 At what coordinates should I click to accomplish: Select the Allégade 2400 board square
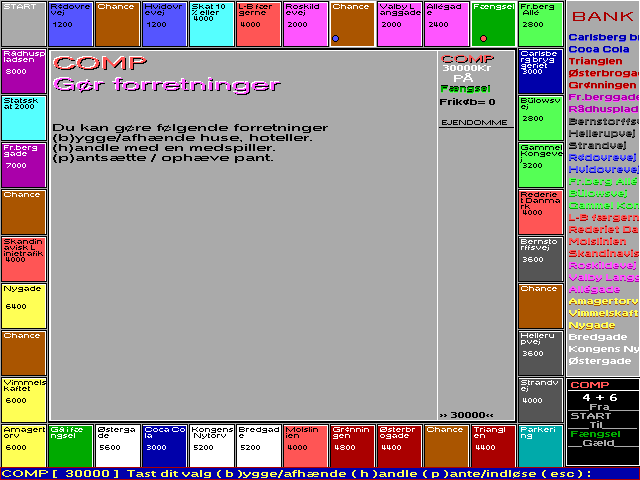click(446, 24)
